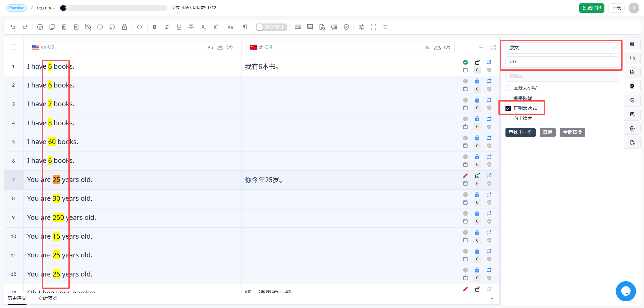This screenshot has height=308, width=644.
Task: Open the source/target scope dropdown
Action: [x=562, y=48]
